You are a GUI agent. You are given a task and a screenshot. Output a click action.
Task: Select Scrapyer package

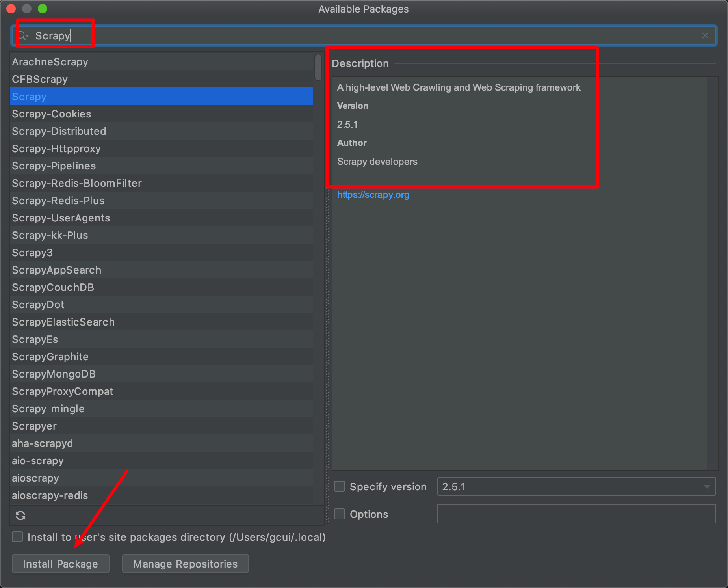coord(162,426)
